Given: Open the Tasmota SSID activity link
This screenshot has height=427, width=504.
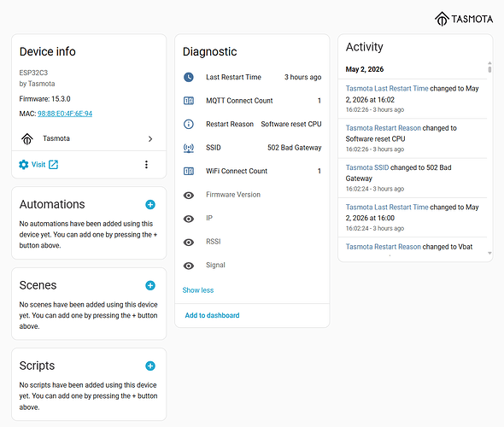Looking at the screenshot, I should 367,167.
